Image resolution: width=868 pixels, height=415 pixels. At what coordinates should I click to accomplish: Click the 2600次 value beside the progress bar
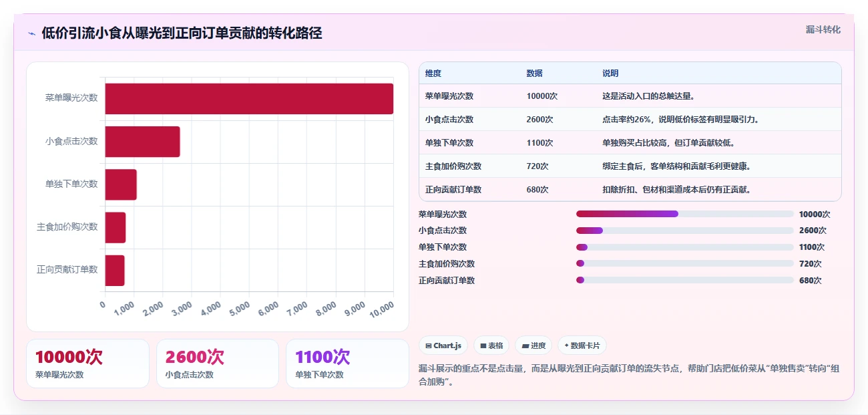coord(813,231)
